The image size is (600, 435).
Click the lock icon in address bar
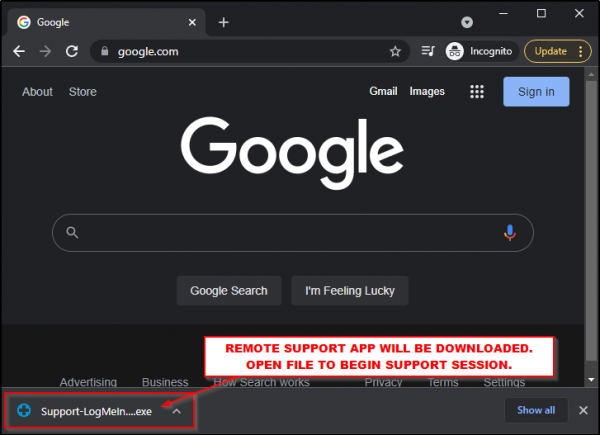pos(104,51)
